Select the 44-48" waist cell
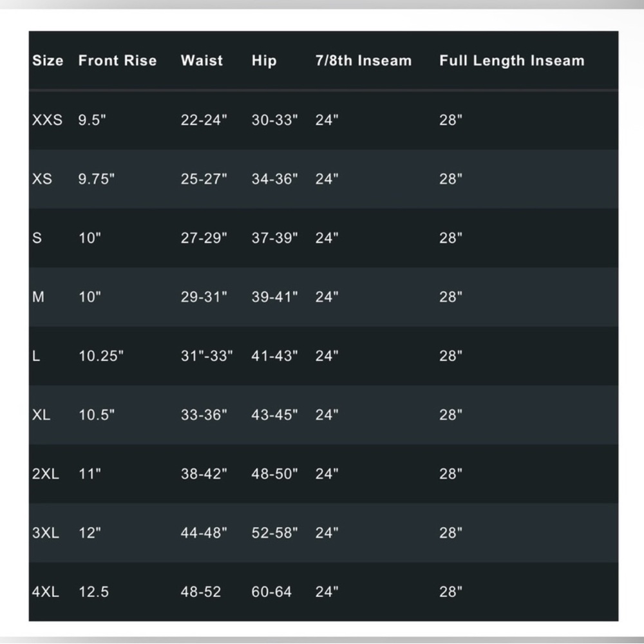644x644 pixels. click(x=204, y=533)
